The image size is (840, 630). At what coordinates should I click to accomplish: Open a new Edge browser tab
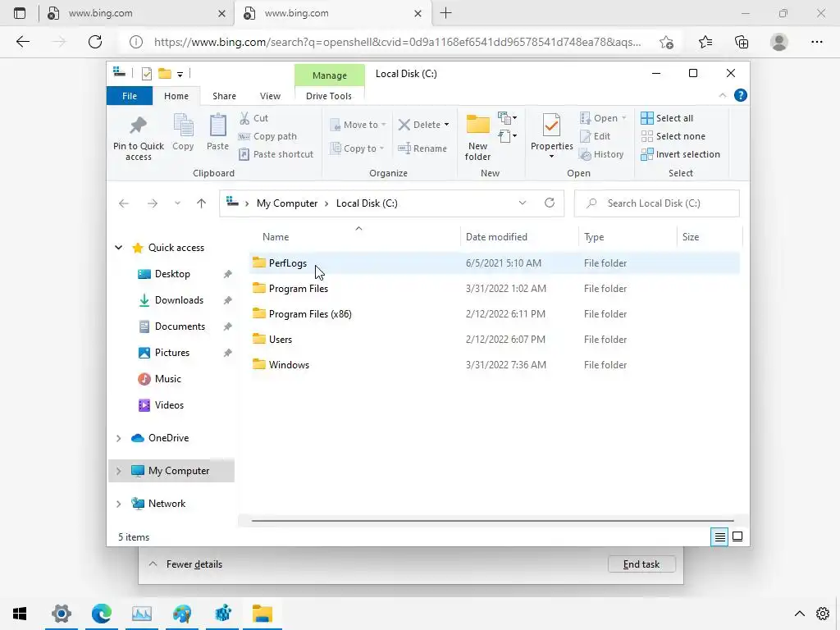(445, 13)
